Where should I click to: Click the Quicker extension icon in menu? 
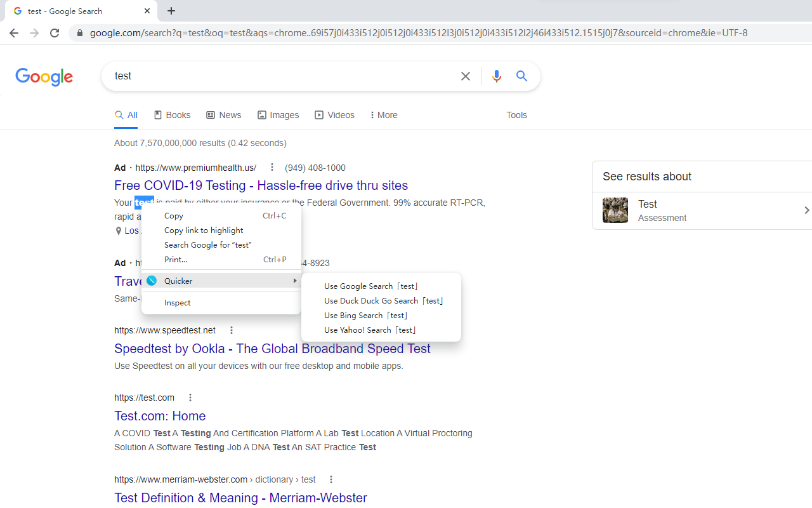(152, 281)
